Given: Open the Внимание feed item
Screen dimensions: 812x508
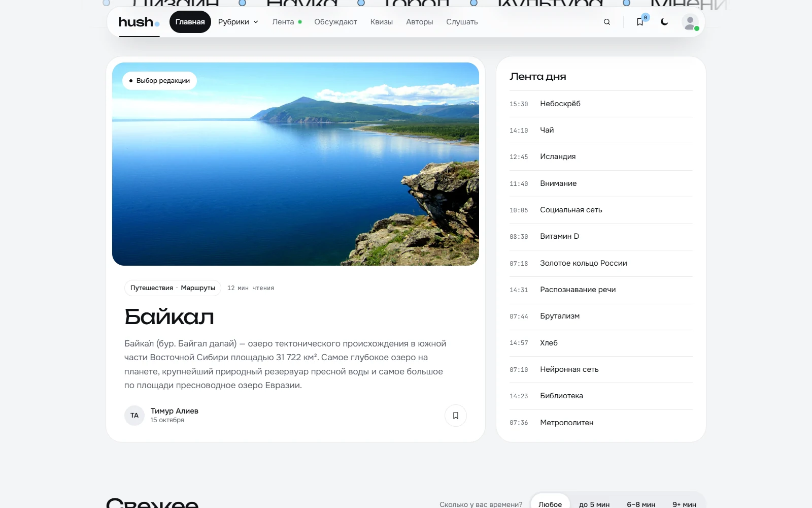Looking at the screenshot, I should pos(601,183).
